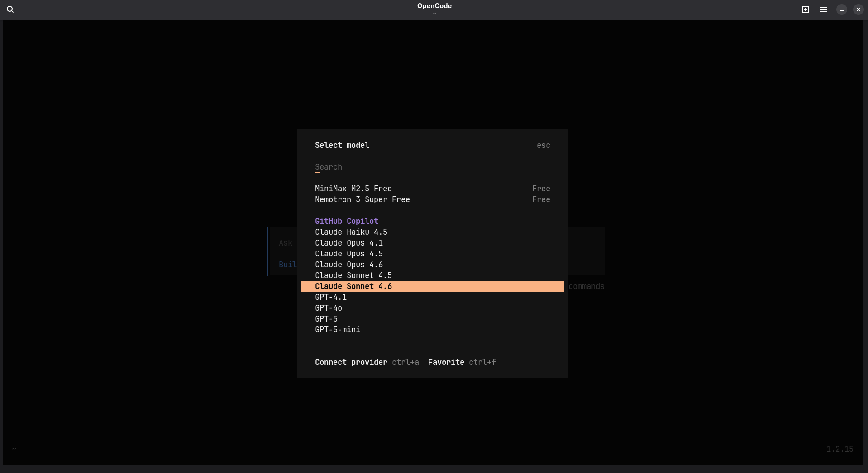Click the GitHub Copilot section header
868x473 pixels.
pos(346,221)
